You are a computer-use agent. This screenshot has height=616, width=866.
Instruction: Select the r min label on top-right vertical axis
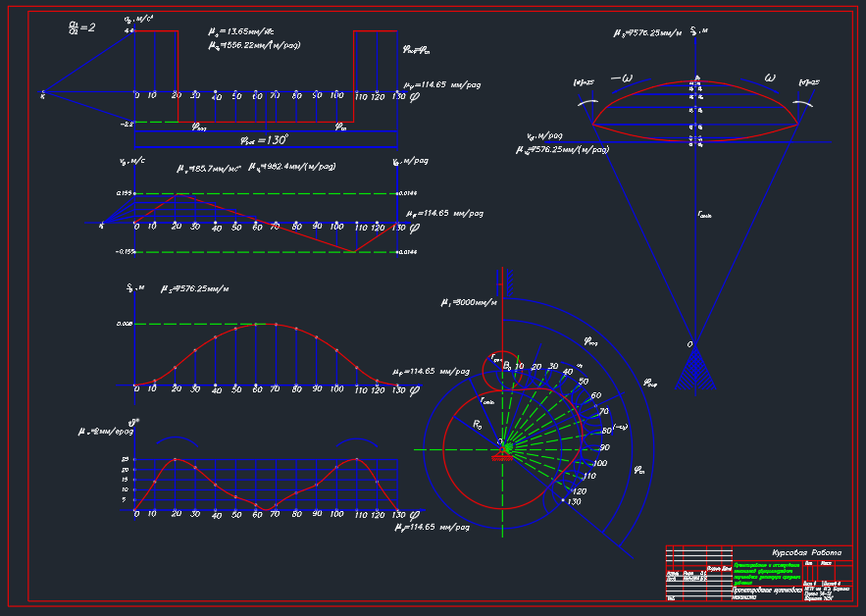(705, 215)
